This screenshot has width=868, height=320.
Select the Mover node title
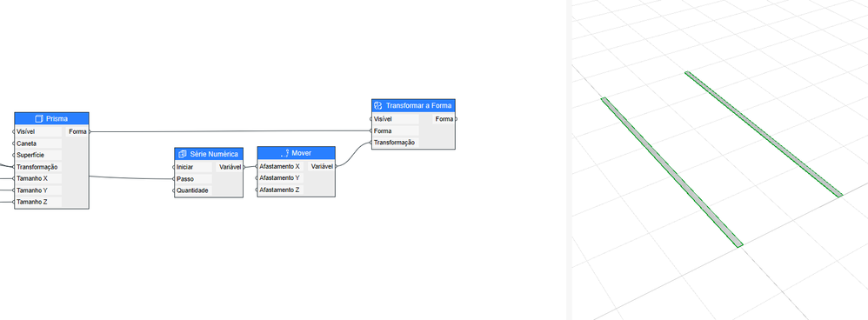(302, 153)
